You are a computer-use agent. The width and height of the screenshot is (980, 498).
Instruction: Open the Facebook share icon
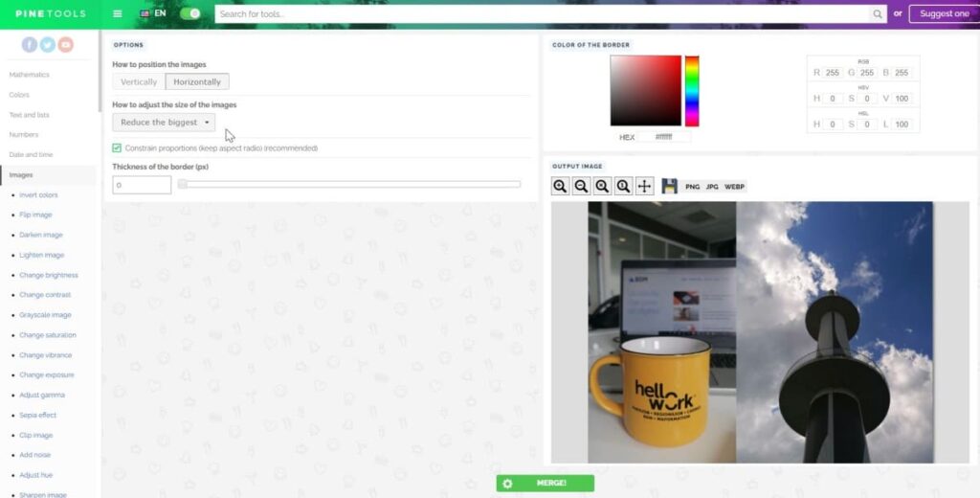coord(30,44)
